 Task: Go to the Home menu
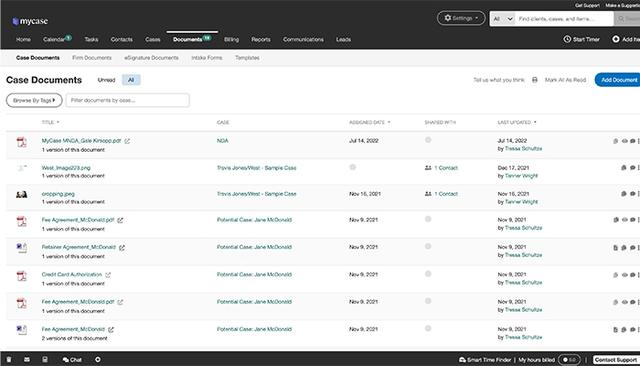pos(23,40)
